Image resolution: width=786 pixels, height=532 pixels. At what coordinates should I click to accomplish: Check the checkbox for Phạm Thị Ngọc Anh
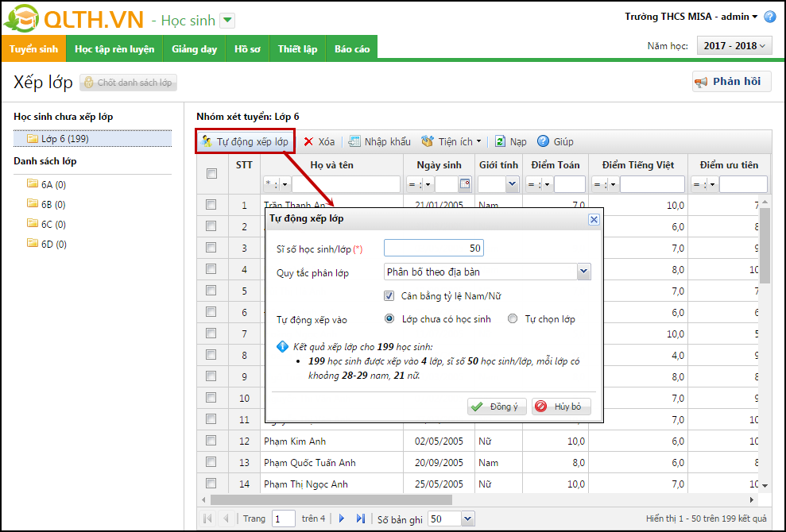tap(211, 484)
